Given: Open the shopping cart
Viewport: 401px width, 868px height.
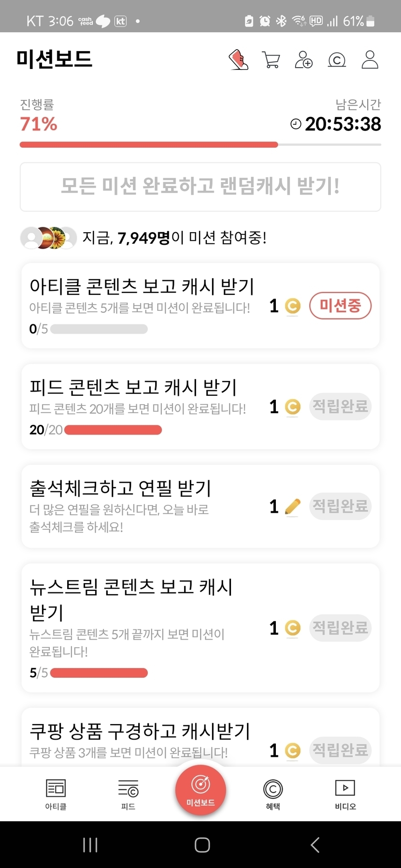Looking at the screenshot, I should [271, 60].
